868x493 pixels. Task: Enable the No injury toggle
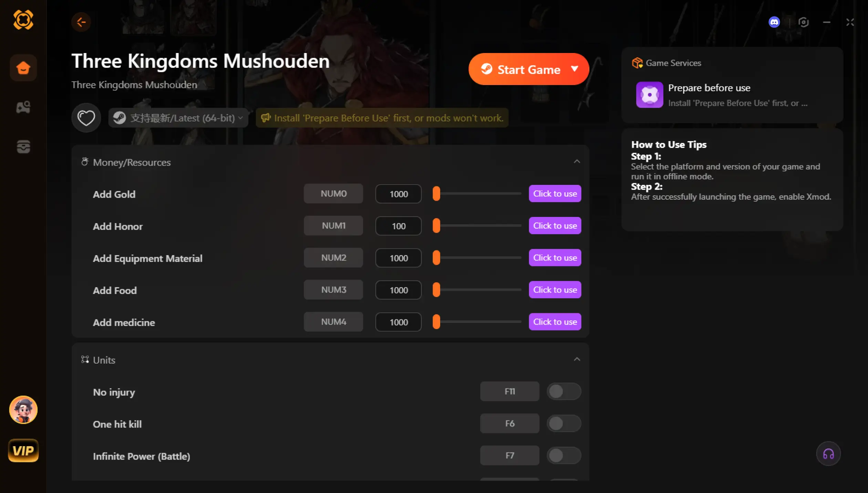click(x=564, y=391)
